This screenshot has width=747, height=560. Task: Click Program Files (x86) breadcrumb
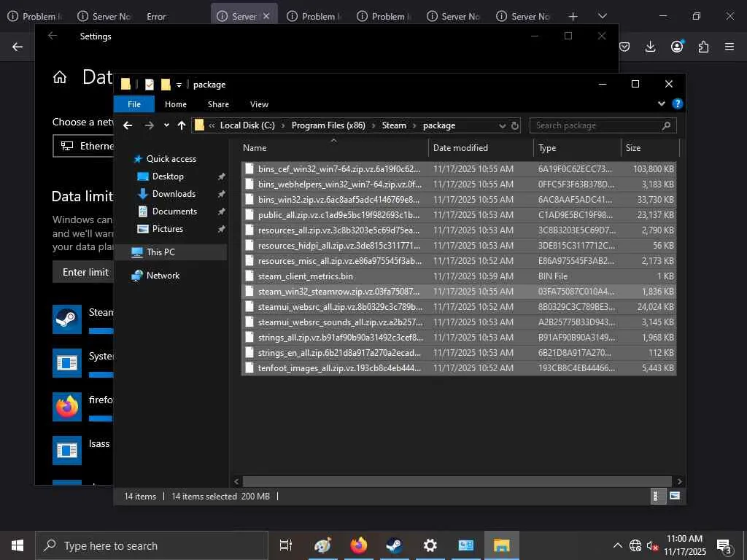pyautogui.click(x=328, y=125)
